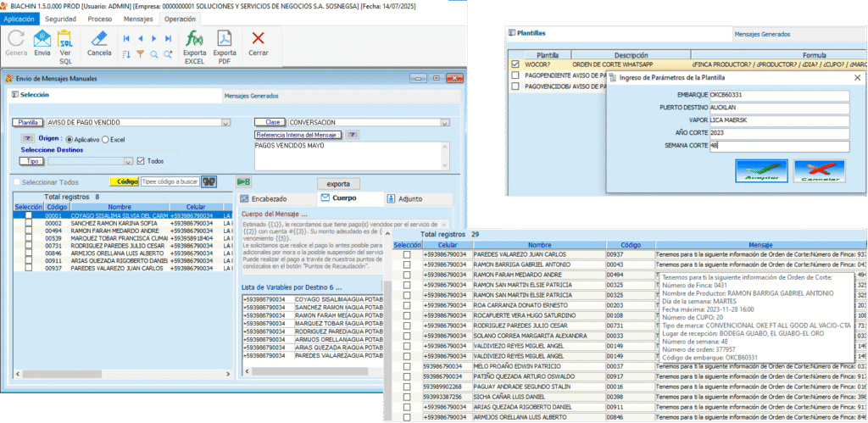Click the SEMANA CORTE field
Screen dimensions: 868x423
[779, 146]
